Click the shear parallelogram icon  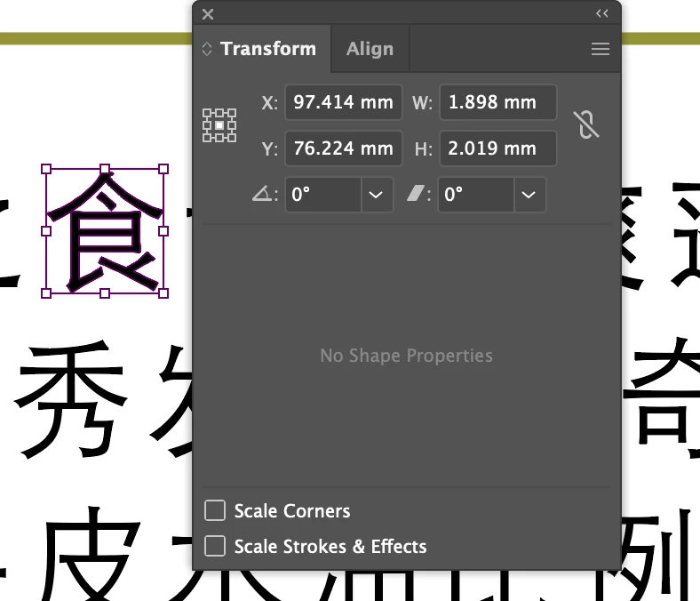pyautogui.click(x=416, y=194)
